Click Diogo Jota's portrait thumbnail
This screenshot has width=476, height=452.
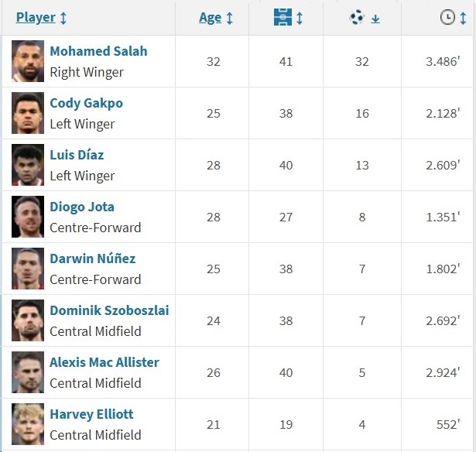pos(28,217)
